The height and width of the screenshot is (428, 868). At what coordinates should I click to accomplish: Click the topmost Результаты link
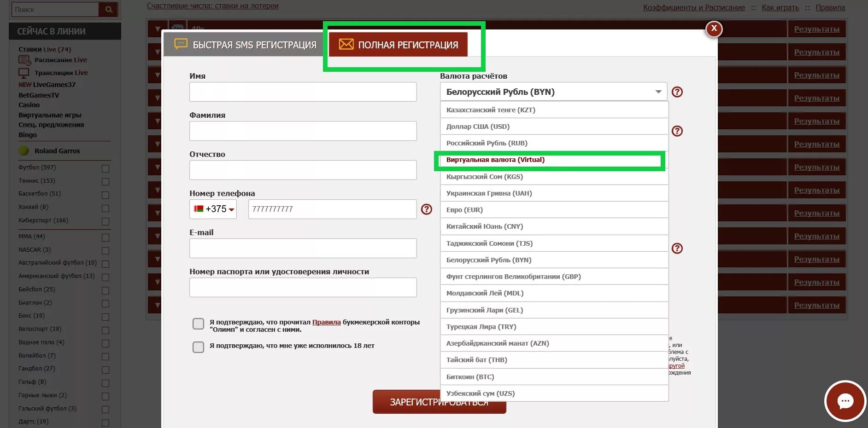816,29
